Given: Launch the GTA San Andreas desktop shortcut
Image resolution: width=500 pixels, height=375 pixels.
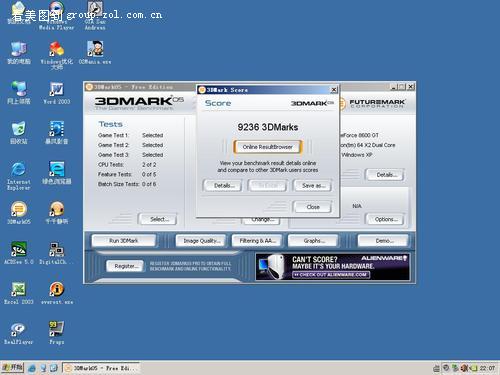Looking at the screenshot, I should coord(95,15).
